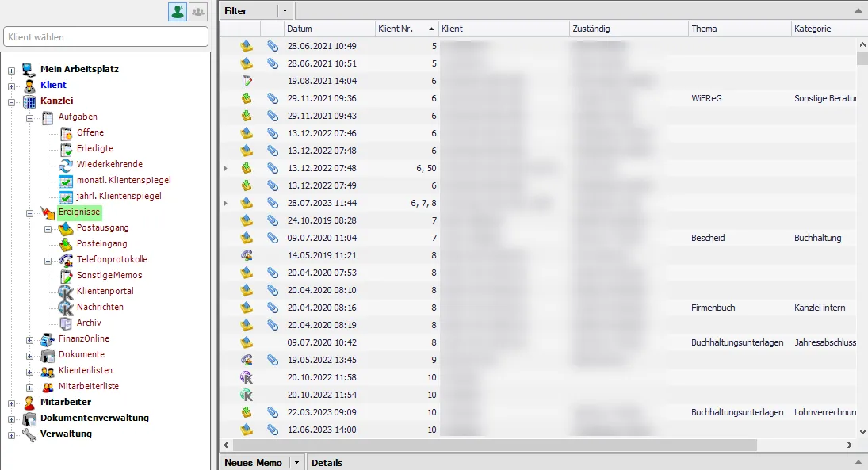This screenshot has height=470, width=868.
Task: Click memo icon in 19.08.2021 14:04 row
Action: tap(247, 81)
